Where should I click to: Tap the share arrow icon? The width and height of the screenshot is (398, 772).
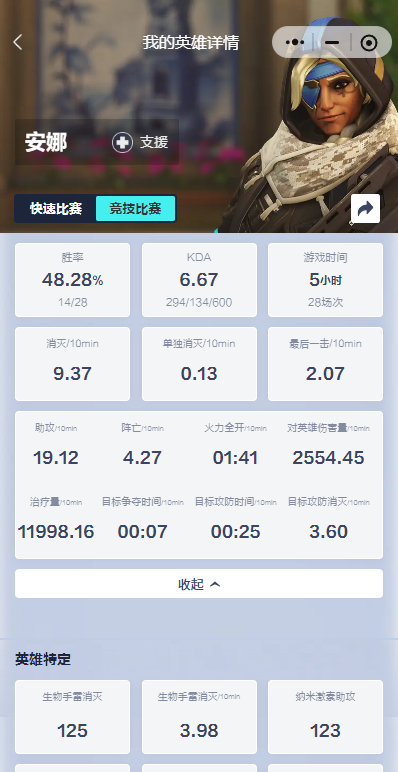coord(365,209)
